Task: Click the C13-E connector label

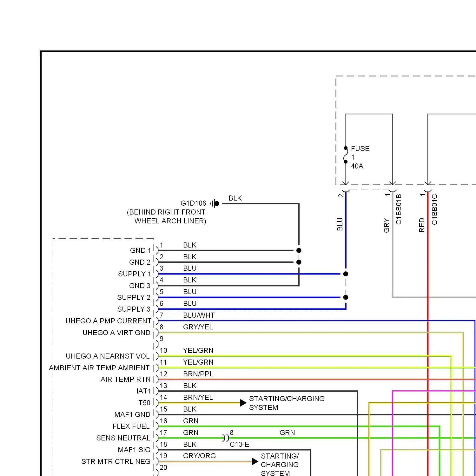Action: [x=240, y=444]
